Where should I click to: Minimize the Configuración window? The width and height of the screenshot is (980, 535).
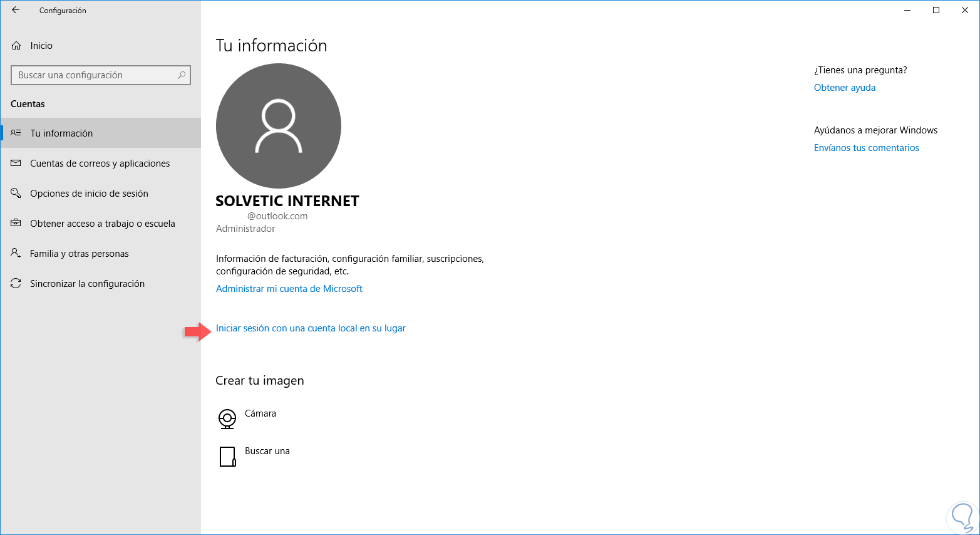pos(907,10)
